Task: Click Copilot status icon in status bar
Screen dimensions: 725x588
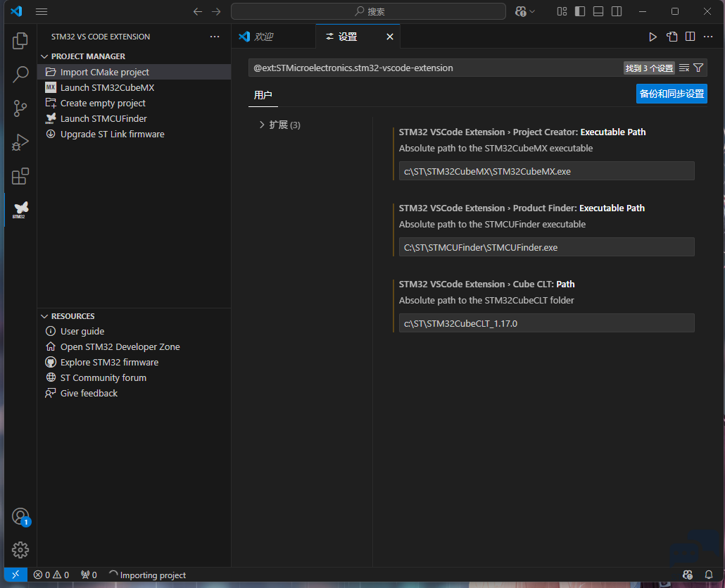Action: pos(688,575)
